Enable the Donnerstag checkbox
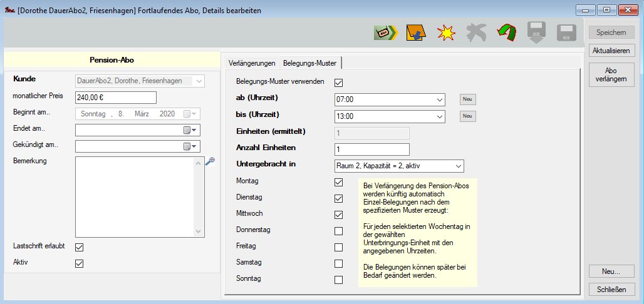The height and width of the screenshot is (304, 644). [339, 231]
